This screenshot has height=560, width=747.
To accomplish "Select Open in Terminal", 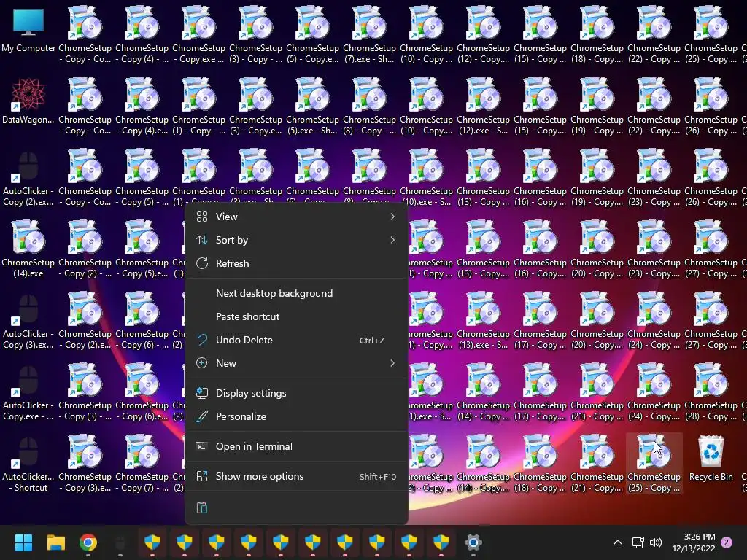I will (296, 447).
